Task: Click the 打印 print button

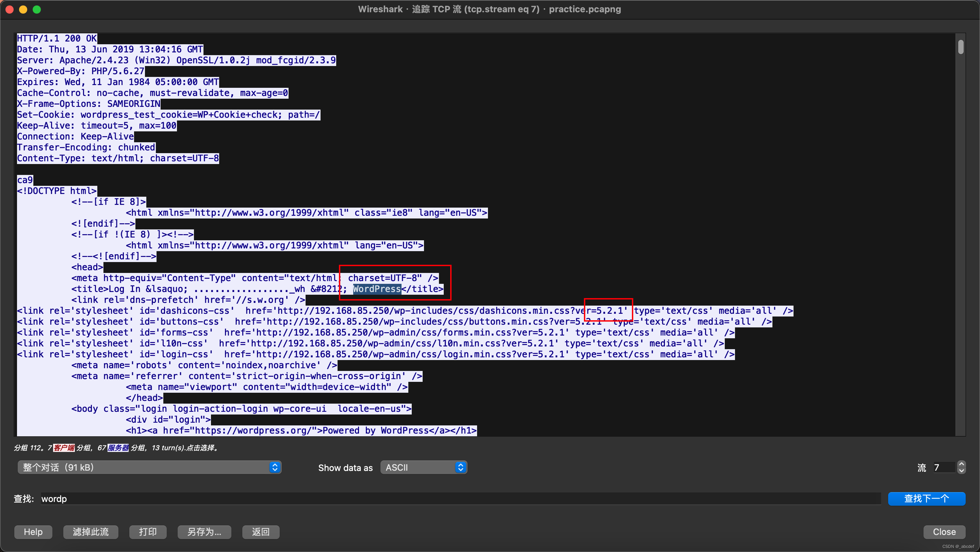Action: pos(148,532)
